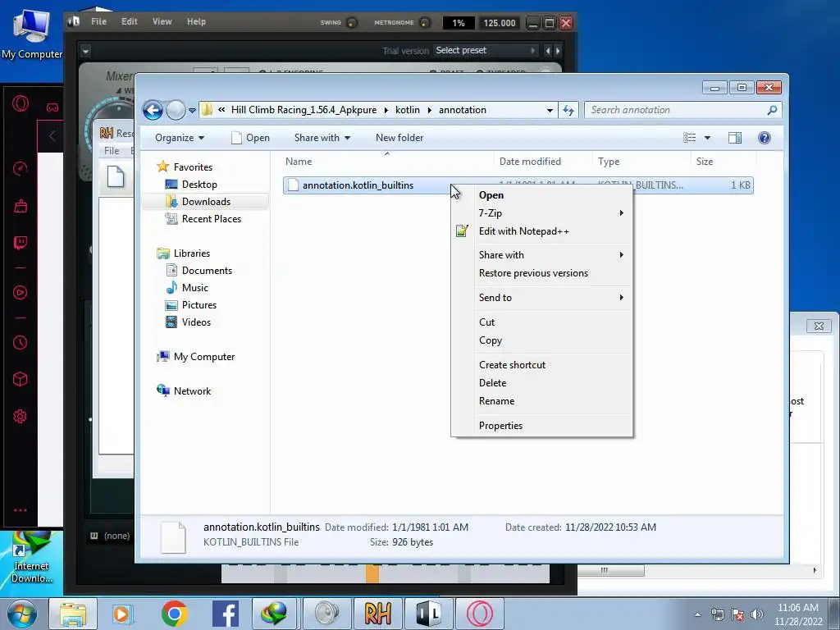Click the search magnifier icon
Viewport: 840px width, 630px height.
point(772,110)
